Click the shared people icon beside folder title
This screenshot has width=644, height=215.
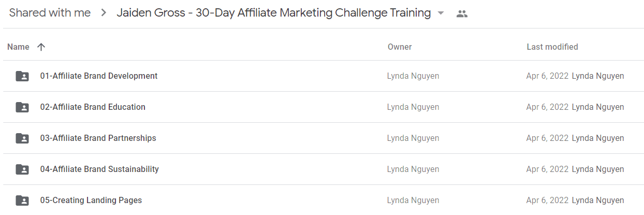pos(462,14)
